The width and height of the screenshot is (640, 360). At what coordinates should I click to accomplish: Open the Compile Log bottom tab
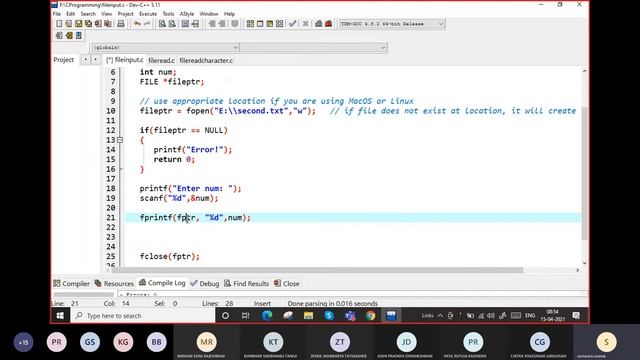pyautogui.click(x=162, y=283)
